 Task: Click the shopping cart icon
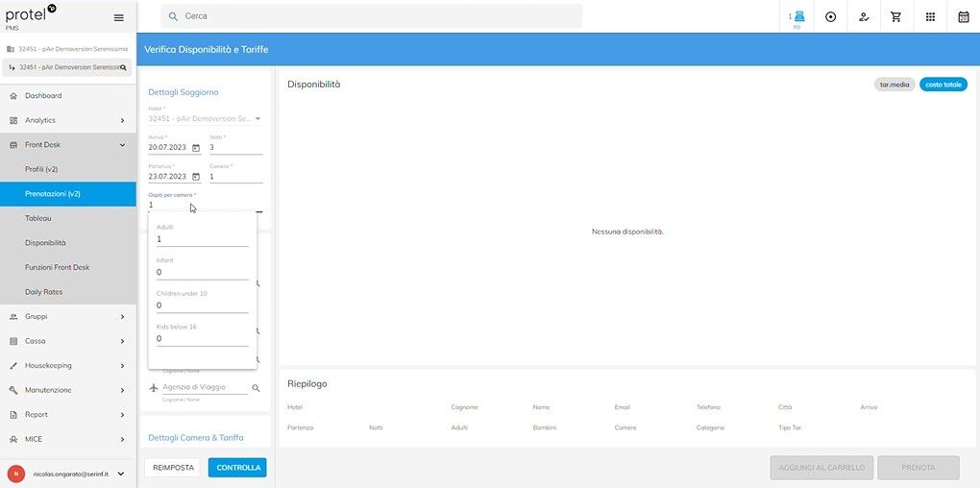point(896,16)
